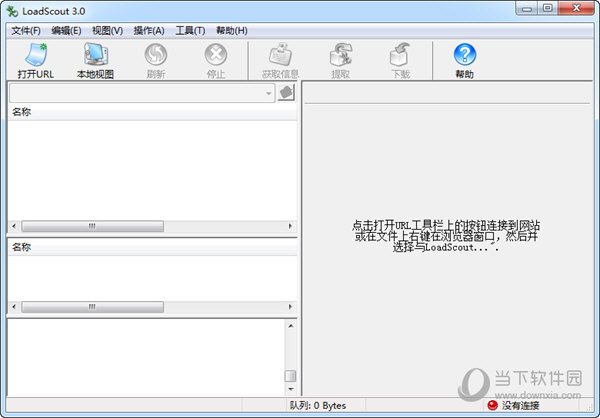Image resolution: width=600 pixels, height=418 pixels.
Task: Click the red 没有连接 status indicator
Action: click(492, 405)
